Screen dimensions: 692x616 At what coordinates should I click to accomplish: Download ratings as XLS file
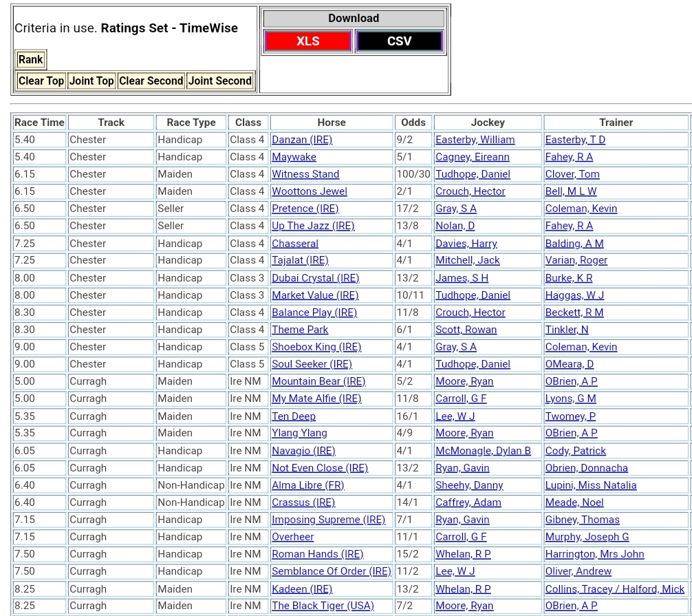(x=307, y=41)
